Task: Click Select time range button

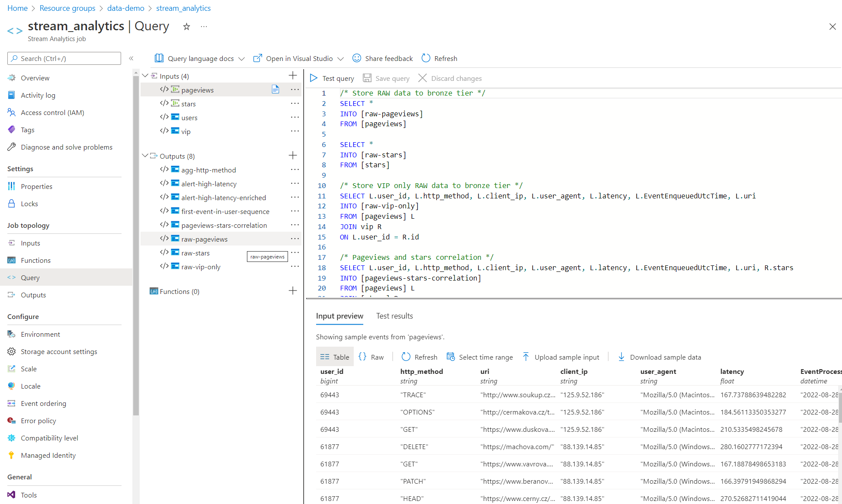Action: coord(480,357)
